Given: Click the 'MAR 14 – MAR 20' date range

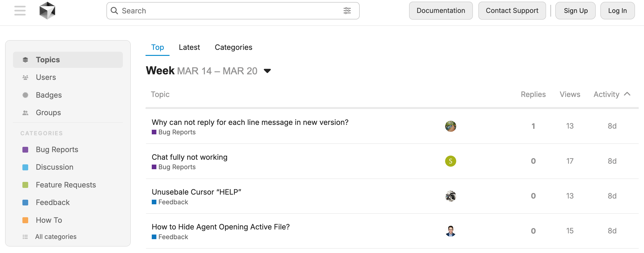Looking at the screenshot, I should pos(217,71).
